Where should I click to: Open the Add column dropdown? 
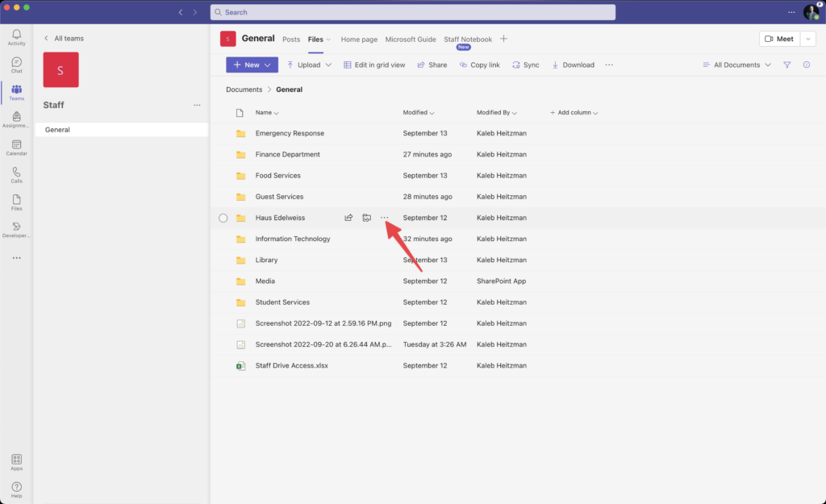coord(574,113)
